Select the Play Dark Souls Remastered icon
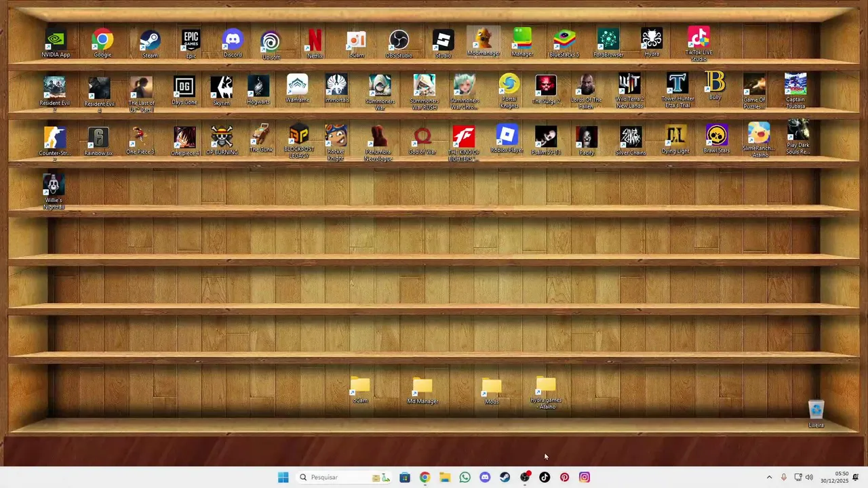 (798, 138)
